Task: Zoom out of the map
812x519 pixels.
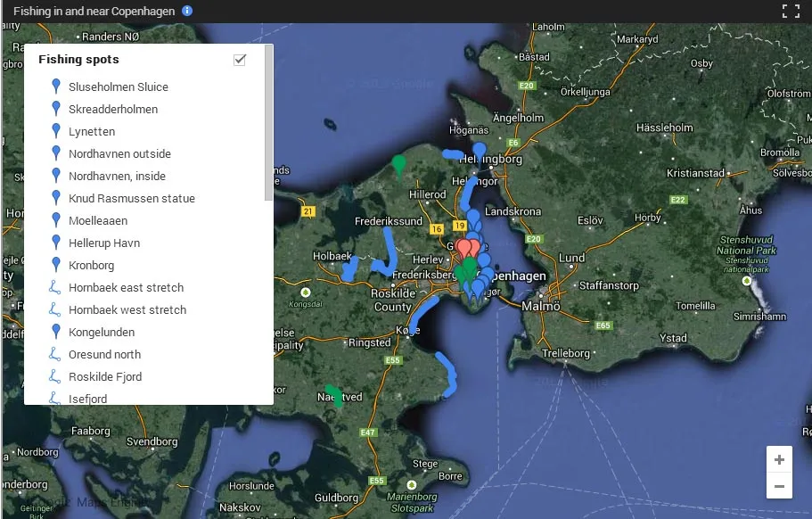Action: (x=779, y=486)
